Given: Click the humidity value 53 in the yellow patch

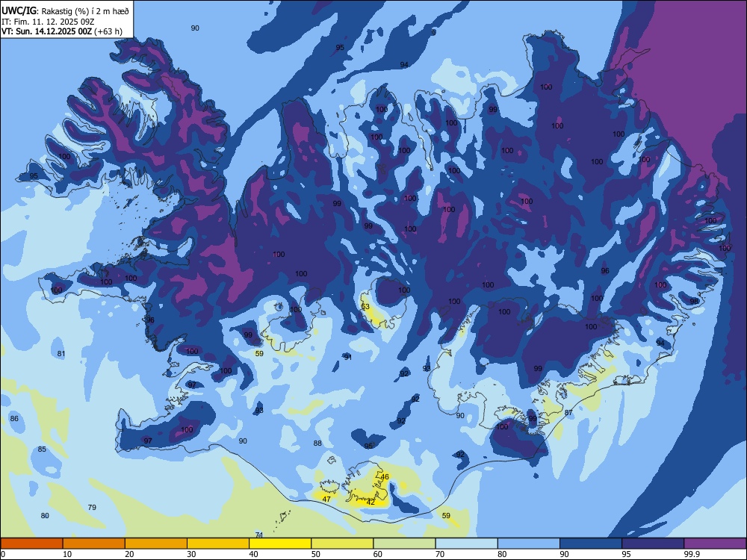Looking at the screenshot, I should 365,307.
